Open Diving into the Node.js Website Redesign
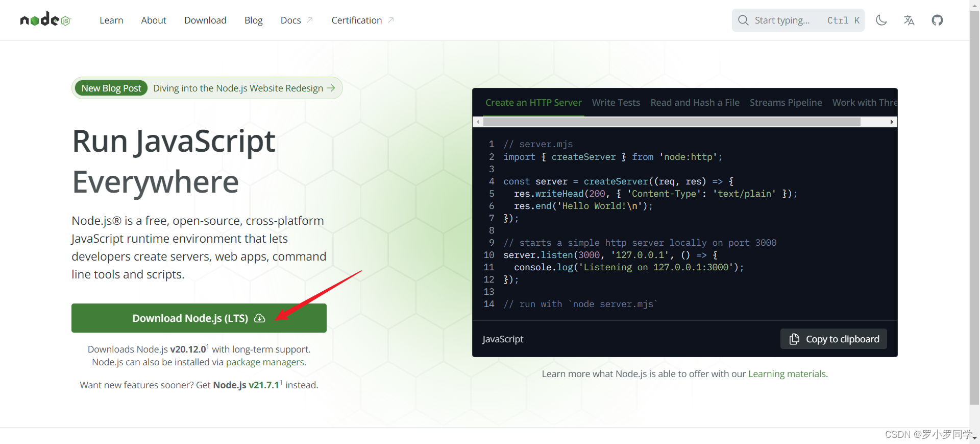The height and width of the screenshot is (444, 980). 244,88
